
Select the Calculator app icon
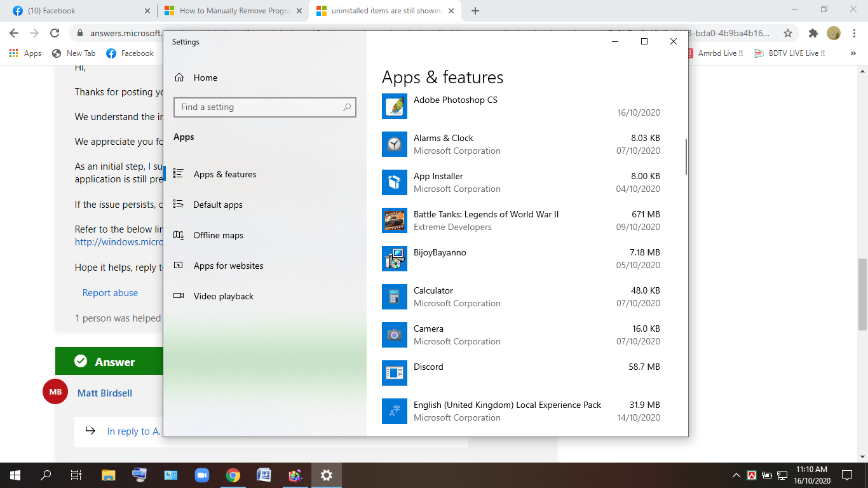coord(394,297)
